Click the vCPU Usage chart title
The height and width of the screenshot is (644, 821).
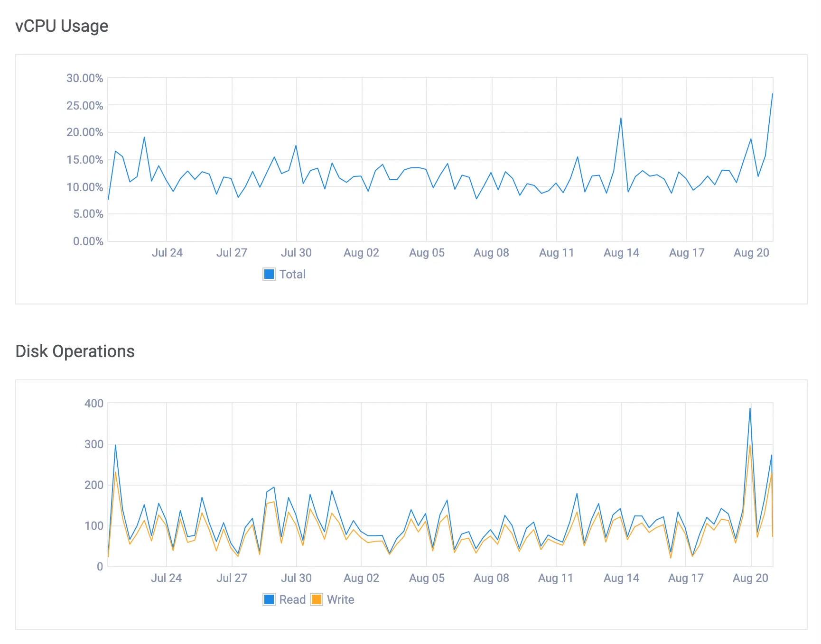click(62, 26)
